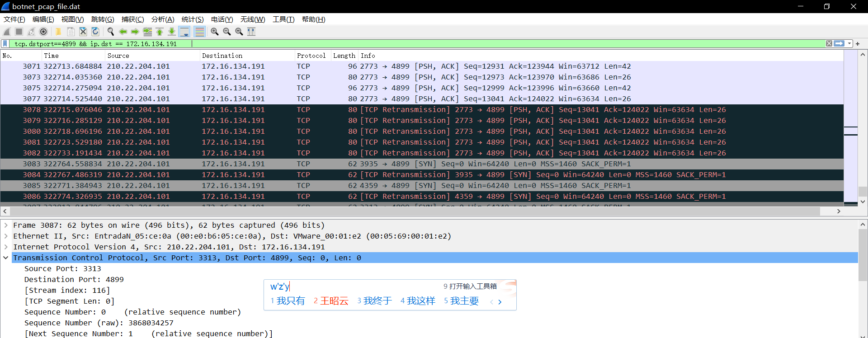Sort packets by Time column header
Screen dimensions: 868x338
coord(73,56)
